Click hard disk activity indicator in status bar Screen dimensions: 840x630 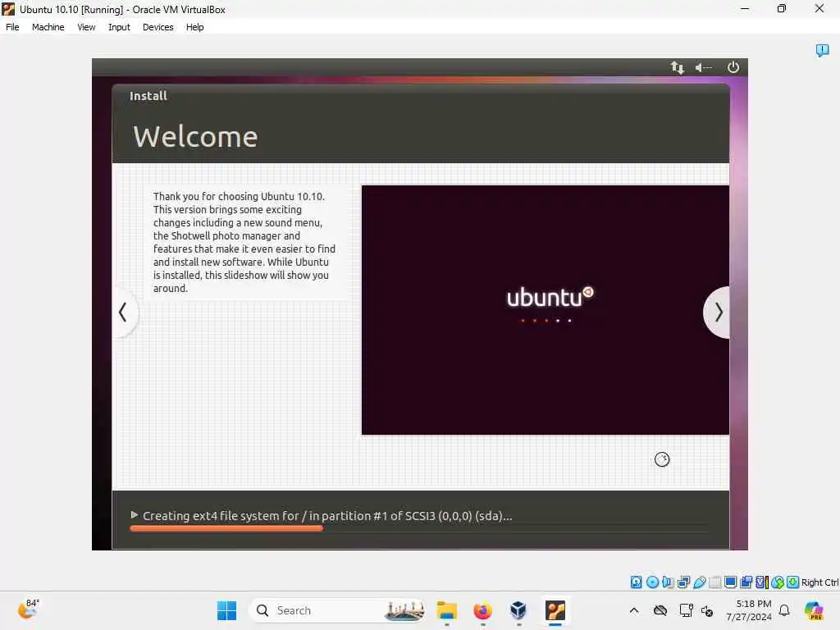tap(636, 582)
